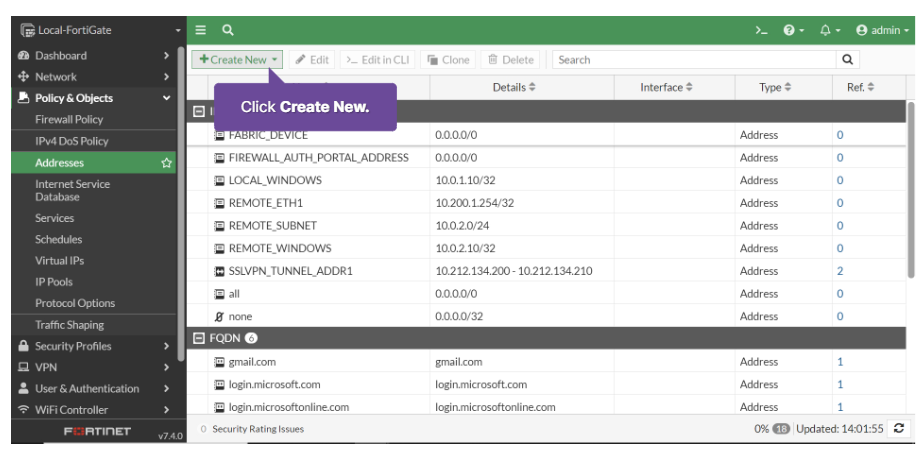The height and width of the screenshot is (467, 923).
Task: Click Edit in CLI button
Action: (377, 59)
